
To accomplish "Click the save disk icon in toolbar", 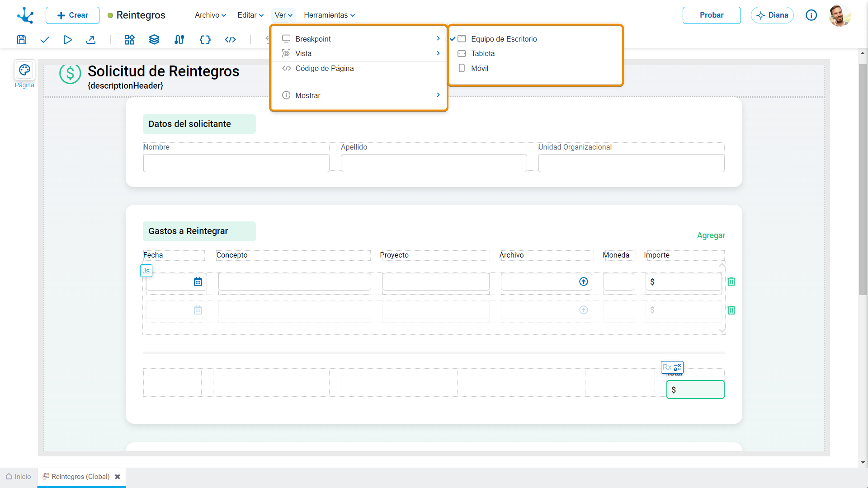I will point(21,40).
